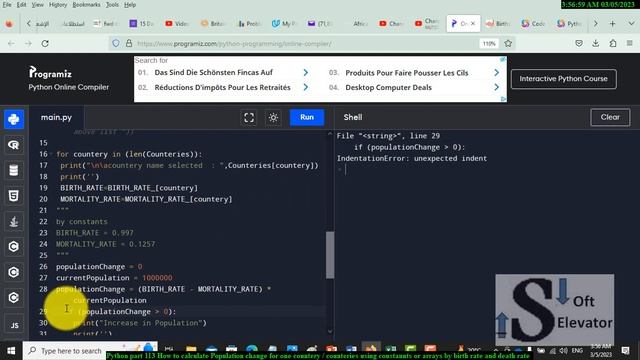Open the Python compiler from the sidebar
The image size is (640, 360).
[x=14, y=119]
